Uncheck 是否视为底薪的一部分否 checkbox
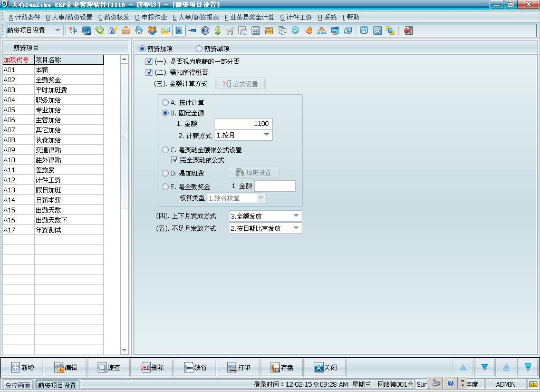Screen dimensions: 540x392 [x=149, y=62]
